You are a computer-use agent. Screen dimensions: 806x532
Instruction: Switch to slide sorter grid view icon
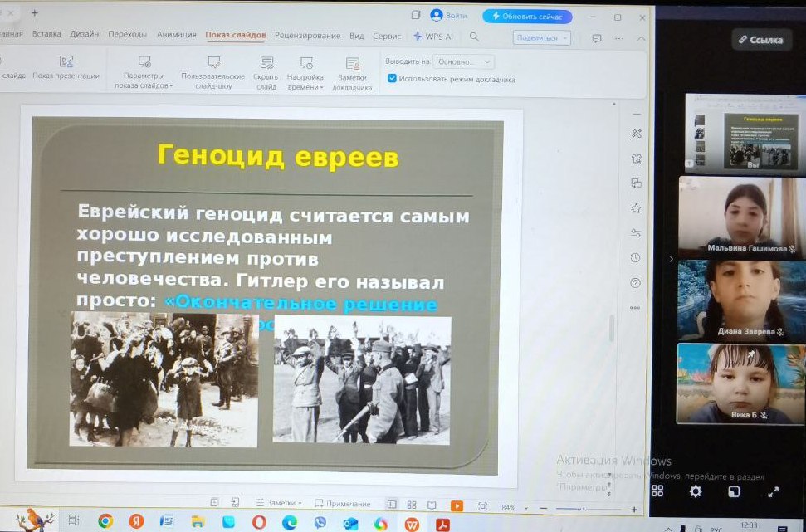tap(412, 505)
